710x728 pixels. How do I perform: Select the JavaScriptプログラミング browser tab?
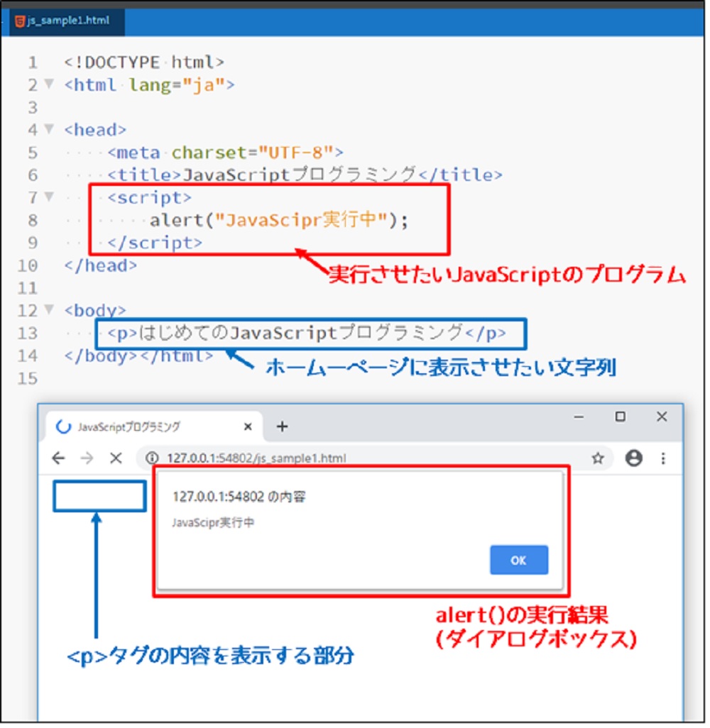coord(142,427)
